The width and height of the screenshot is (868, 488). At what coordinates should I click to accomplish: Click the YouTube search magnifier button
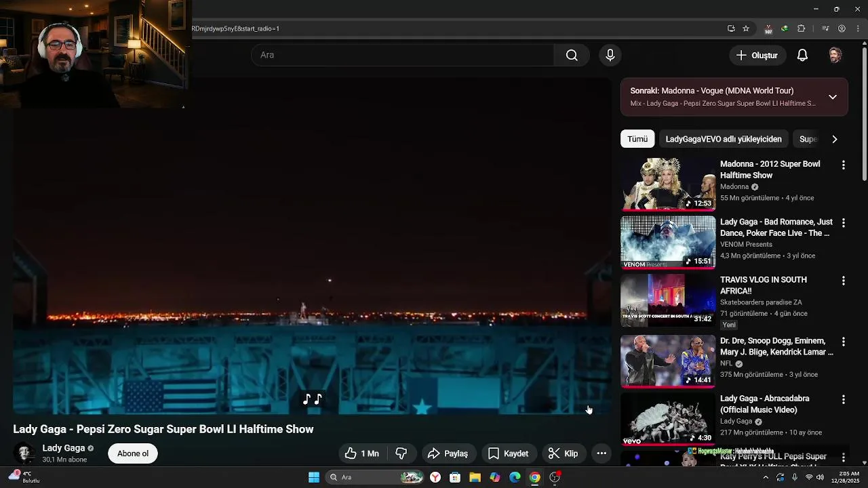pyautogui.click(x=572, y=55)
